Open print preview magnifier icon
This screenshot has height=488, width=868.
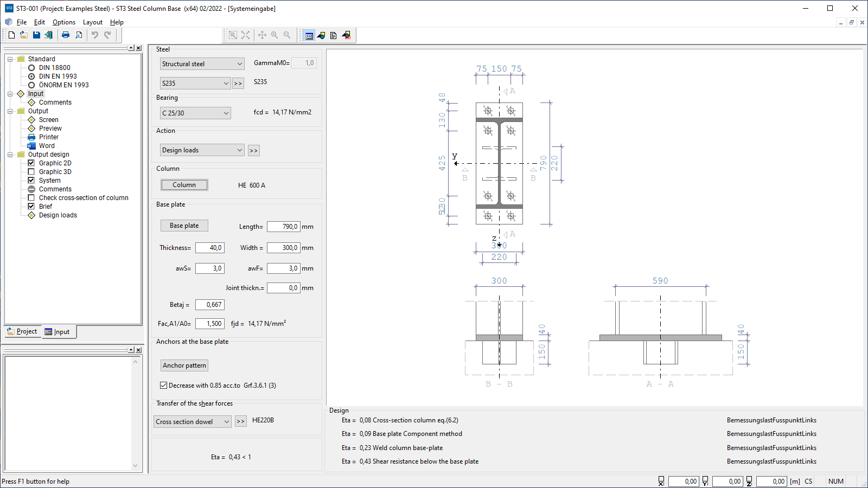(79, 35)
